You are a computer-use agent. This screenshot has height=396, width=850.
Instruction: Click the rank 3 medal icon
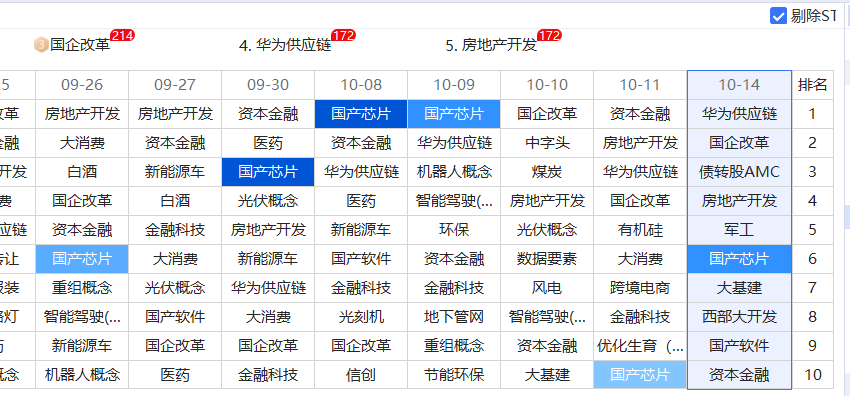pyautogui.click(x=41, y=45)
